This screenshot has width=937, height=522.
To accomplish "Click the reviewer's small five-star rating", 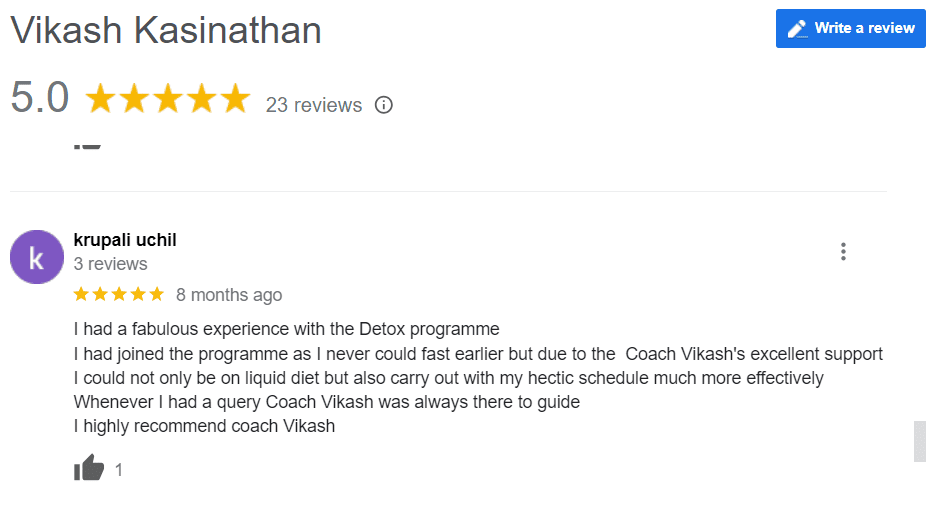I will (118, 294).
